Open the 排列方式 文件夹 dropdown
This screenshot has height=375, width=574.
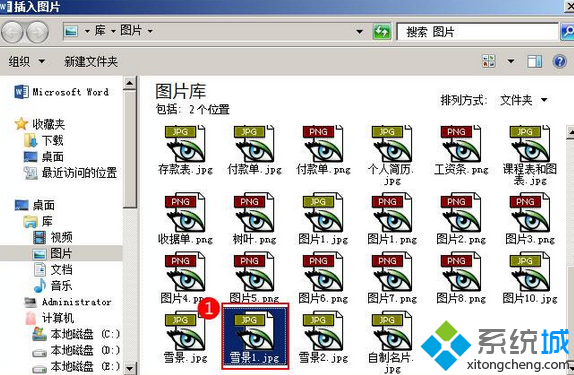tap(524, 100)
